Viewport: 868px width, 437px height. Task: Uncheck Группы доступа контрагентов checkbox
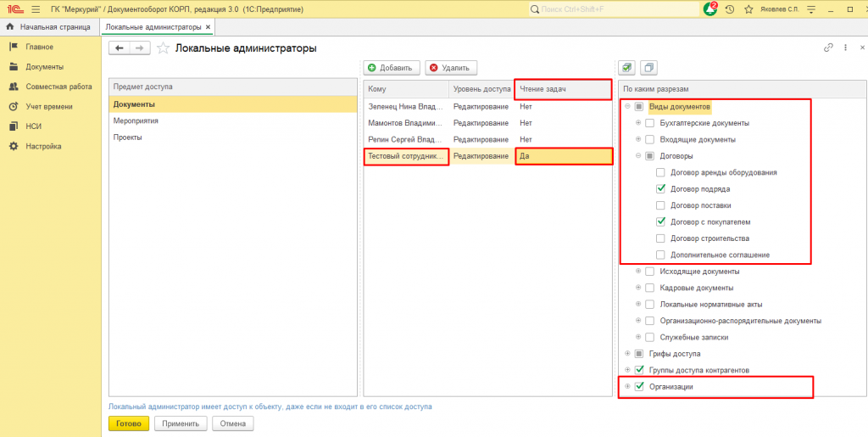pos(639,370)
